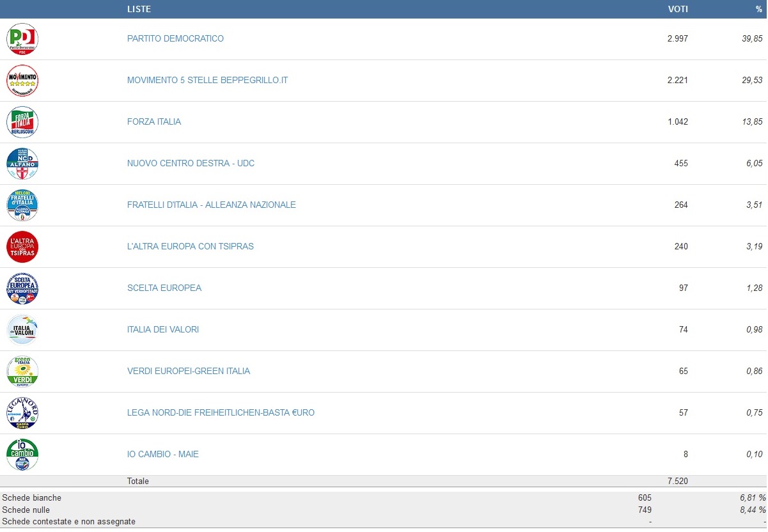
Task: Click the % column header
Action: coord(759,9)
